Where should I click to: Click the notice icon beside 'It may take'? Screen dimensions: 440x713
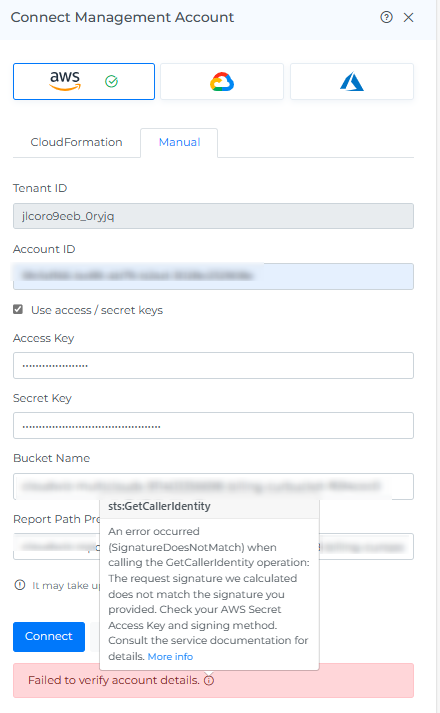pos(20,585)
